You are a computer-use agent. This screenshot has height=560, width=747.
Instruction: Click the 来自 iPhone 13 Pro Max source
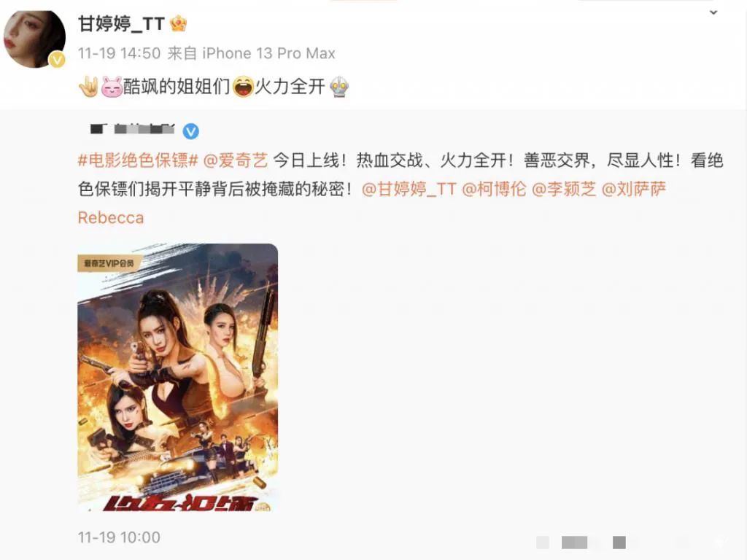pyautogui.click(x=251, y=53)
